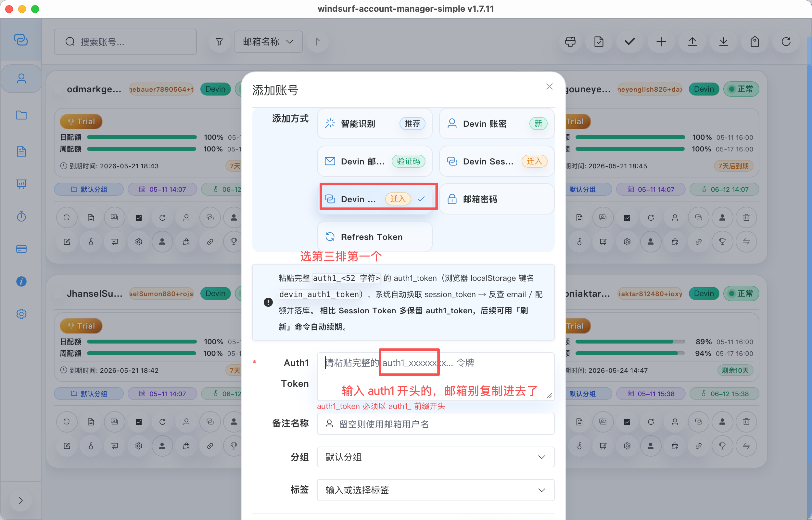The image size is (812, 520).
Task: Click the 89% quota bar on oniaktar card
Action: (x=630, y=342)
